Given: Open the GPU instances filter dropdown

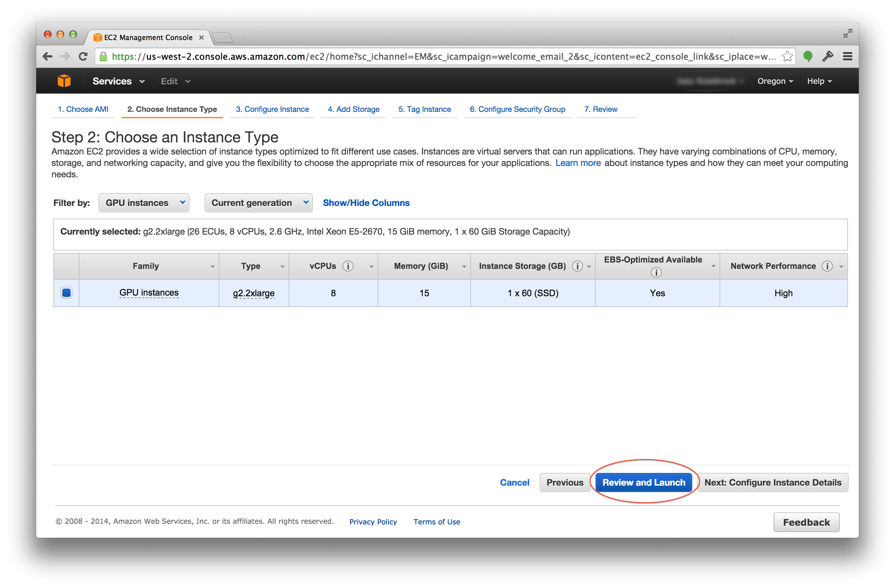Looking at the screenshot, I should point(144,203).
